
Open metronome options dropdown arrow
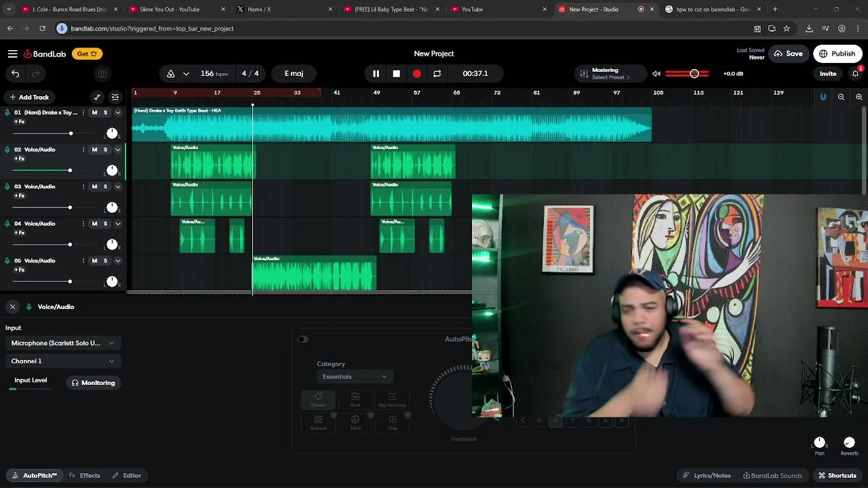point(186,73)
